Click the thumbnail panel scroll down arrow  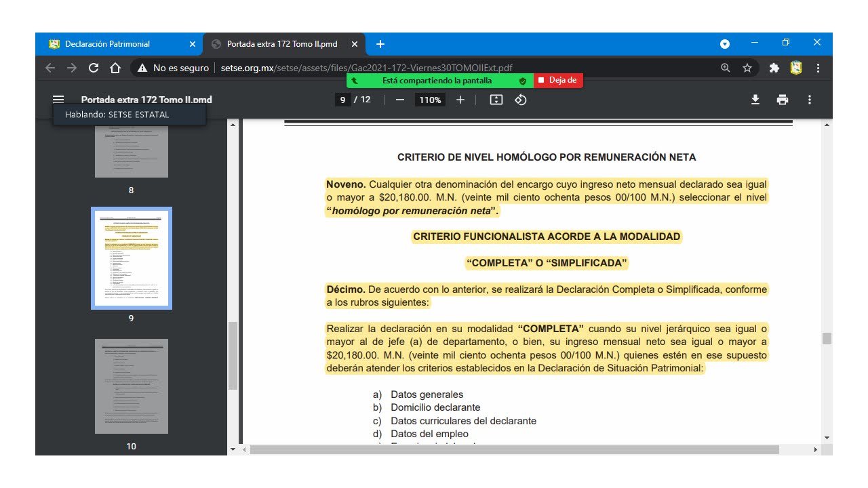tap(233, 449)
